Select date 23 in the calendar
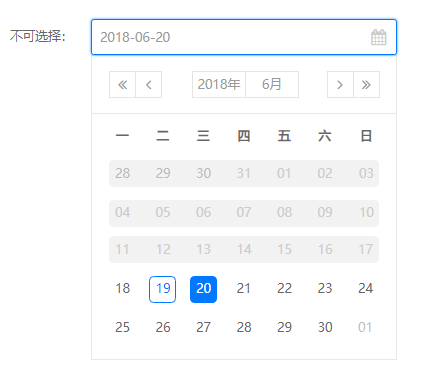422x376 pixels. [x=325, y=289]
